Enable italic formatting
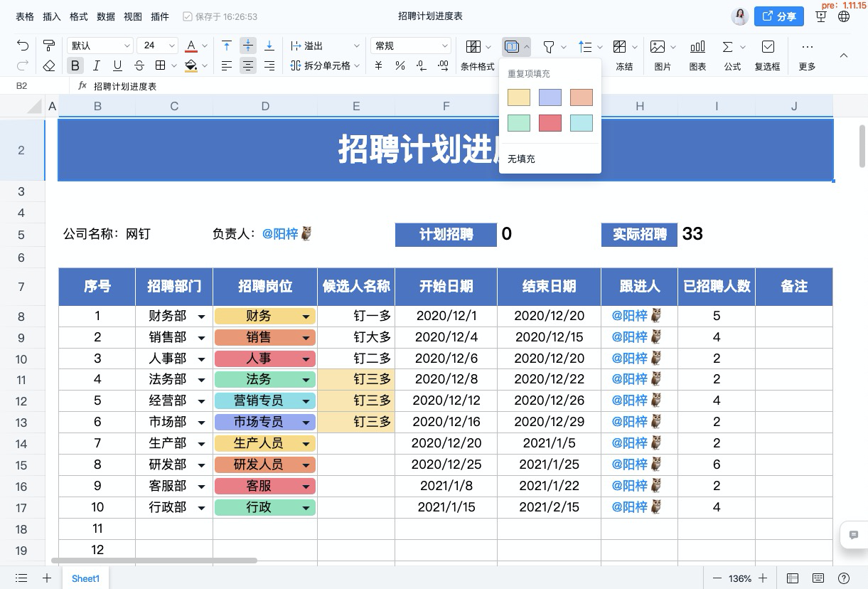Image resolution: width=868 pixels, height=589 pixels. (x=95, y=65)
